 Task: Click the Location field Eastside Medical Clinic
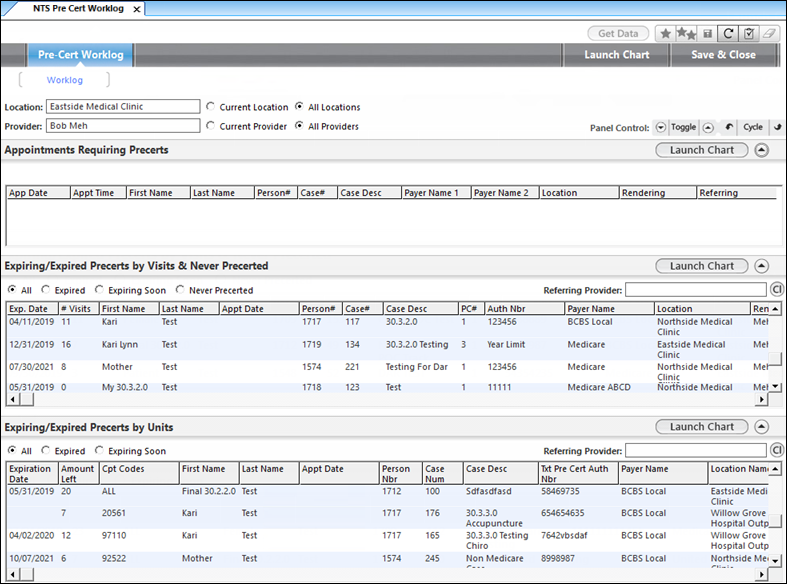pos(123,106)
